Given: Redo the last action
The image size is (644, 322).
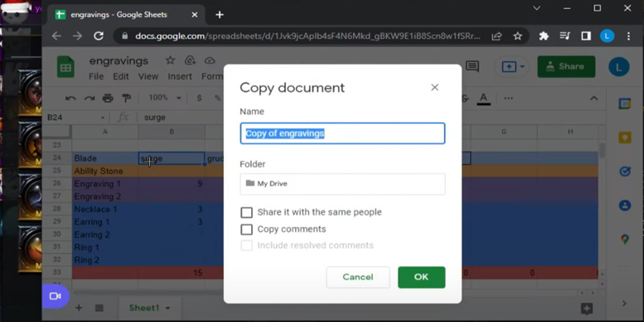Looking at the screenshot, I should pos(89,98).
